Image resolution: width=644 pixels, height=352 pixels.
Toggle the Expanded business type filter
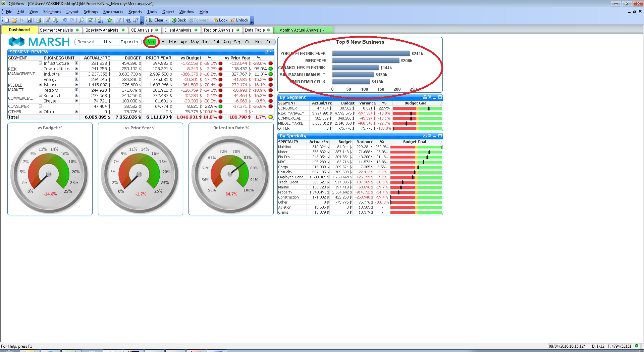tap(130, 42)
